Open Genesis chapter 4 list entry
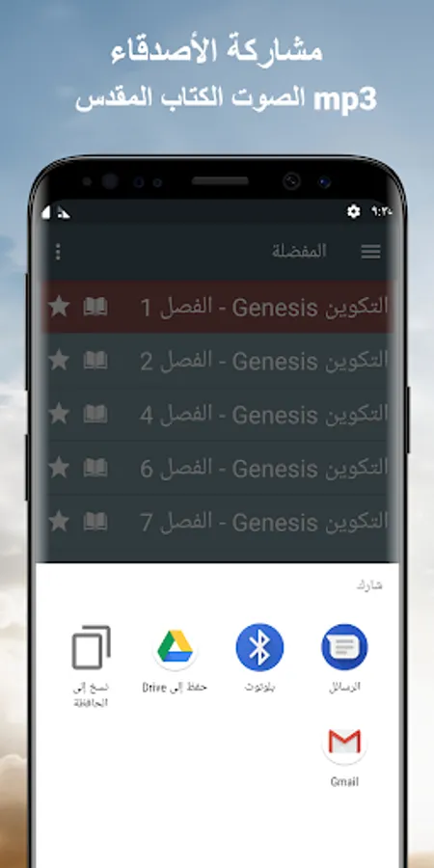 click(218, 415)
